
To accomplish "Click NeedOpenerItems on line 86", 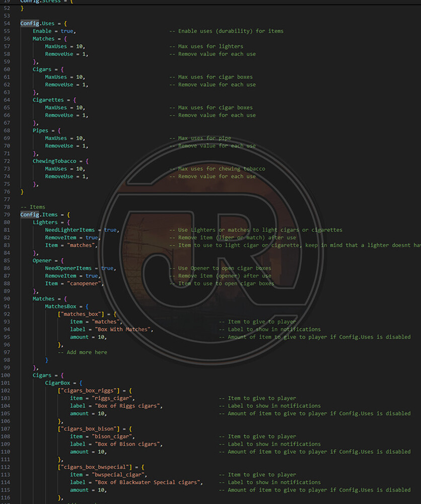I will pyautogui.click(x=68, y=269).
